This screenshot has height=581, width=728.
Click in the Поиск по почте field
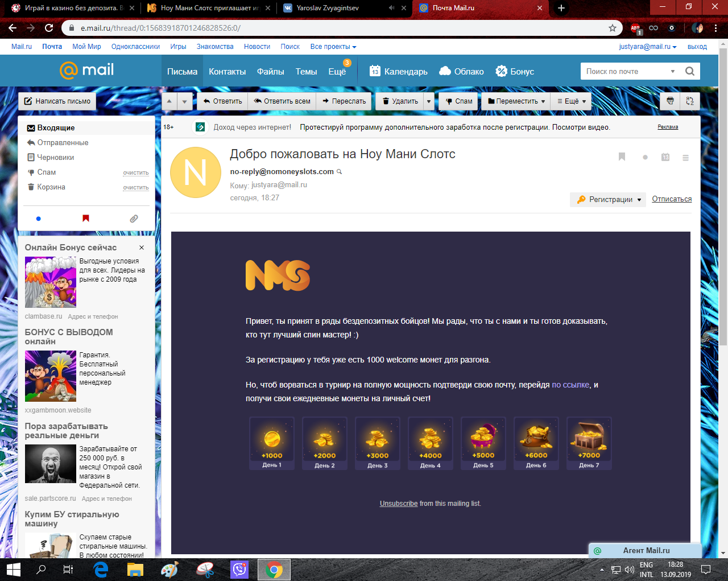tap(624, 71)
